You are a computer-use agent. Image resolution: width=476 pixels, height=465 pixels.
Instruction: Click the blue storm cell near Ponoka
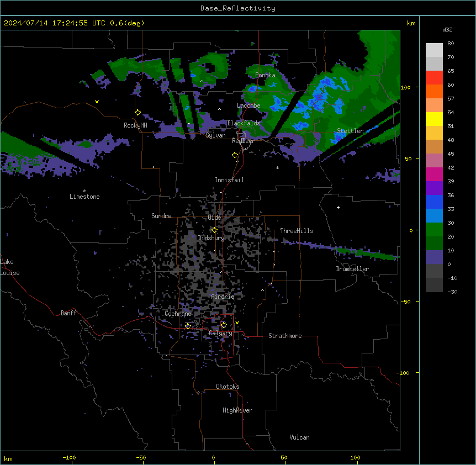253,88
